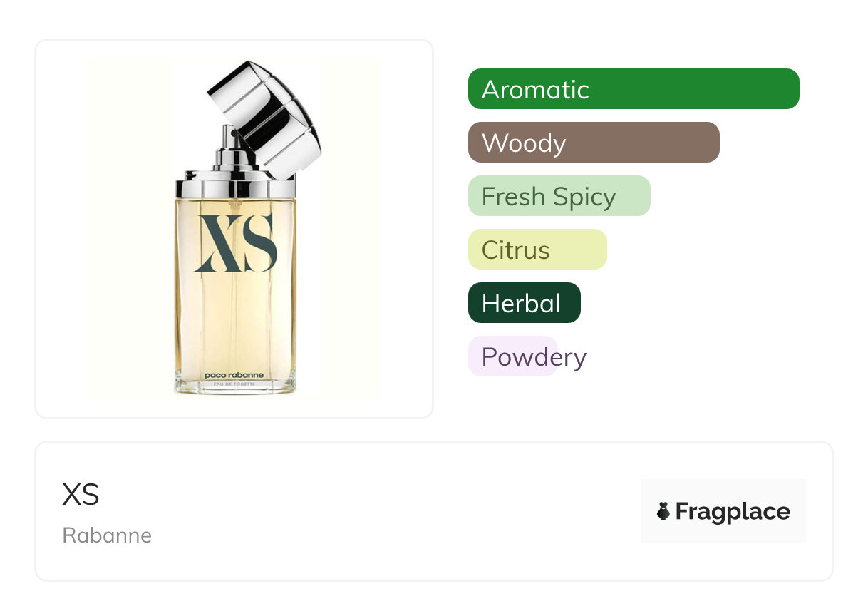
Task: Select the Woody accord bar
Action: [594, 143]
